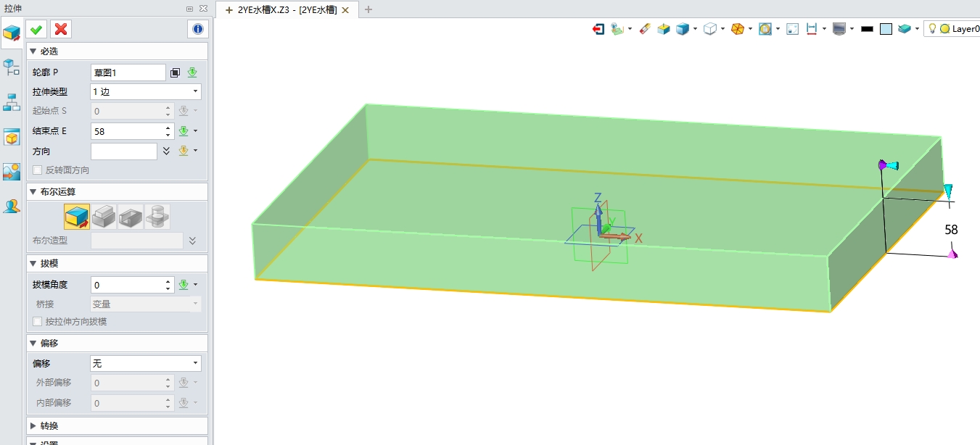Click the light blue color swatch
This screenshot has width=980, height=445.
point(886,29)
